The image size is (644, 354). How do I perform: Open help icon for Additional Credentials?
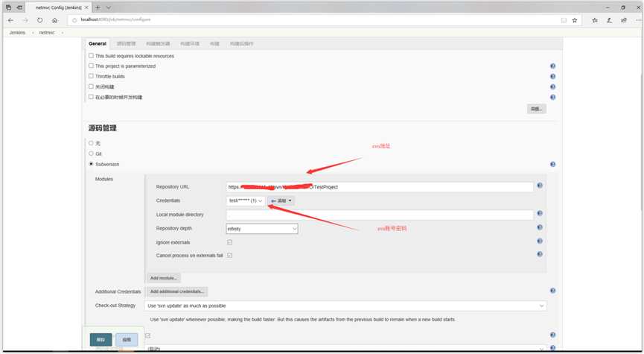553,291
